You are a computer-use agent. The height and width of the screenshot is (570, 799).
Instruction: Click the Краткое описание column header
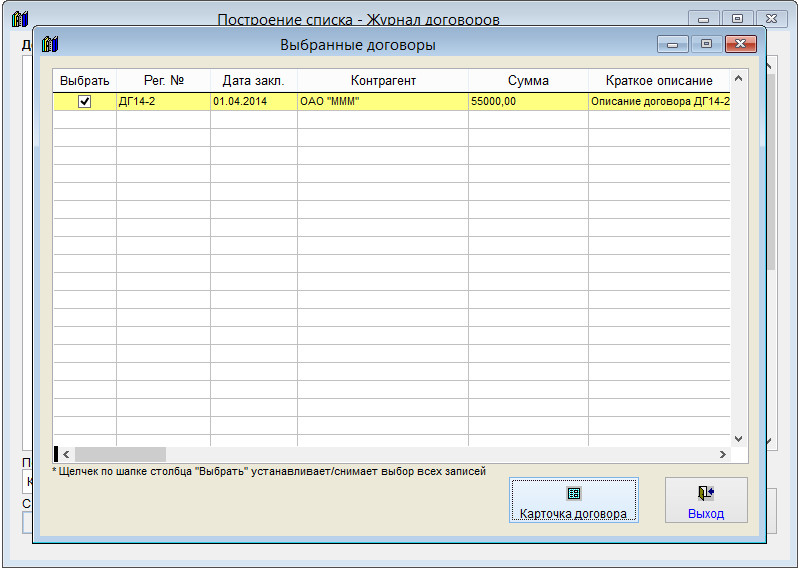[x=659, y=80]
